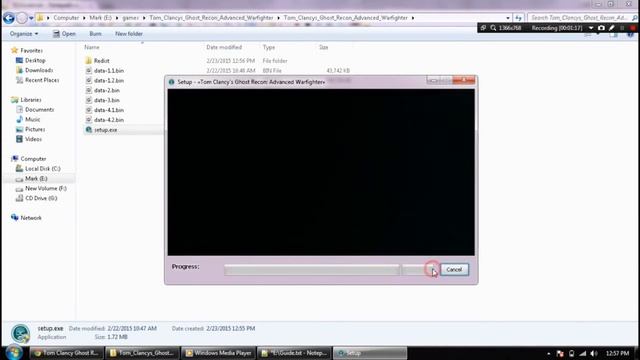Open the Documents library
The image size is (640, 360).
pyautogui.click(x=39, y=109)
